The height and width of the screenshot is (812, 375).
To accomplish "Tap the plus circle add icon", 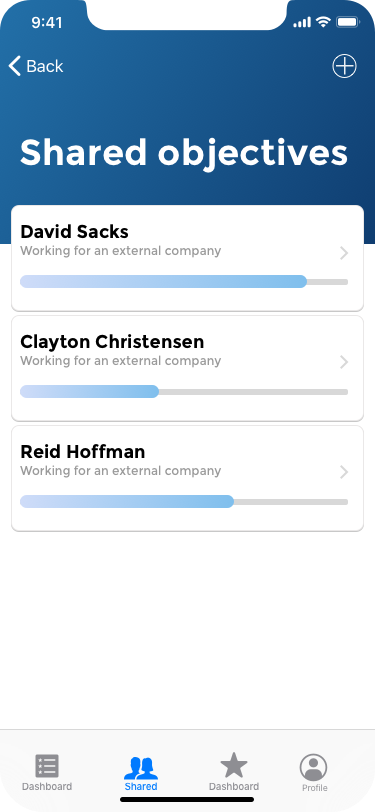I will pos(344,66).
